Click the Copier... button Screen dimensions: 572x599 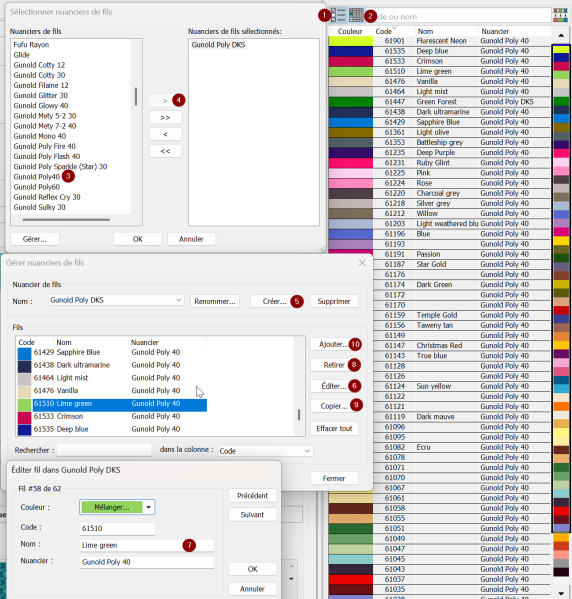click(334, 406)
